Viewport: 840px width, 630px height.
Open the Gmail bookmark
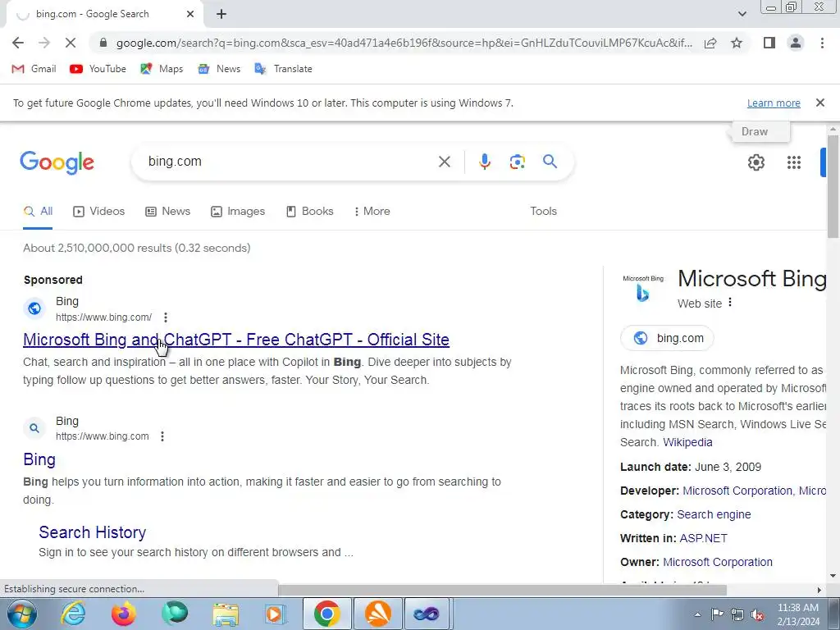tap(34, 69)
